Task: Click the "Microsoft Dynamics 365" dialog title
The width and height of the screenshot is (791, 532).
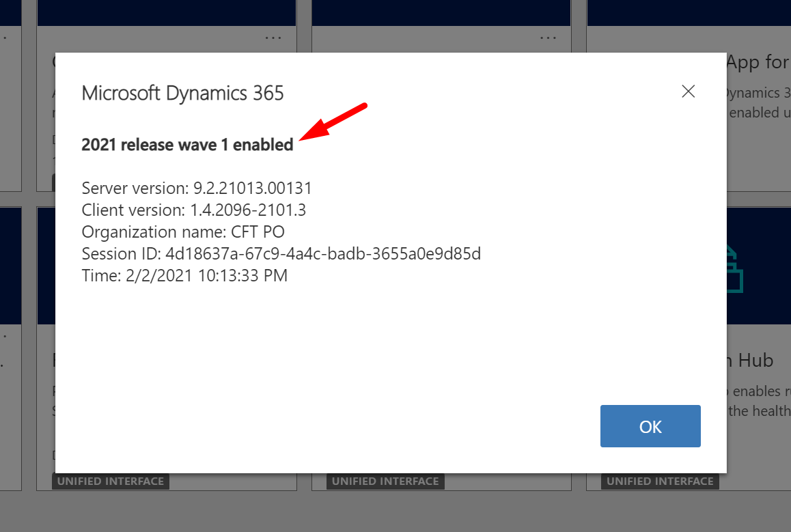Action: pos(182,94)
